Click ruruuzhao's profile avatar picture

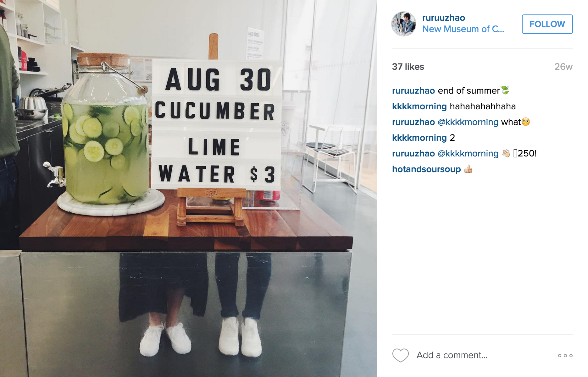pos(404,24)
